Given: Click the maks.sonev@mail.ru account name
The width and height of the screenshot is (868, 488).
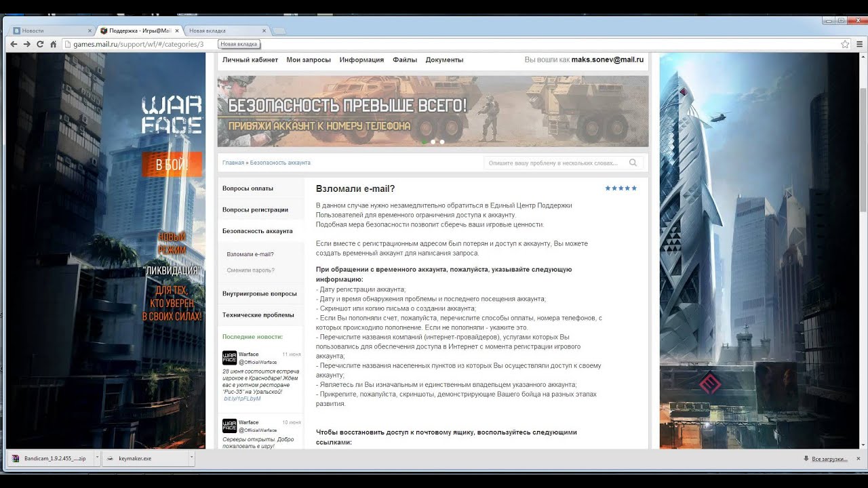Looking at the screenshot, I should pyautogui.click(x=608, y=60).
